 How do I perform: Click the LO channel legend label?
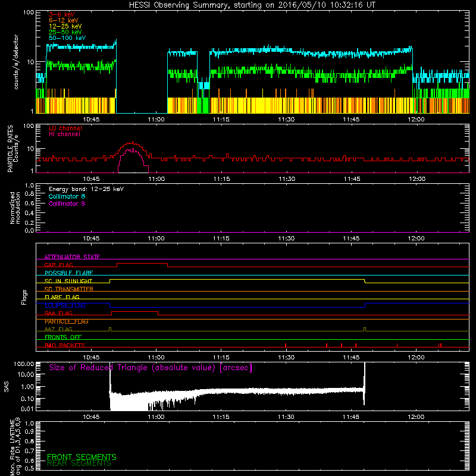pos(65,128)
